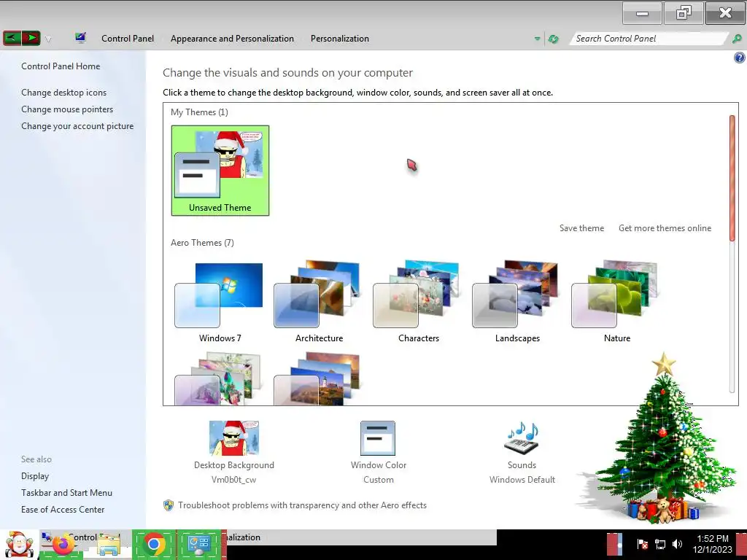Click the My Themes (1) heading
The height and width of the screenshot is (560, 747).
(x=199, y=112)
